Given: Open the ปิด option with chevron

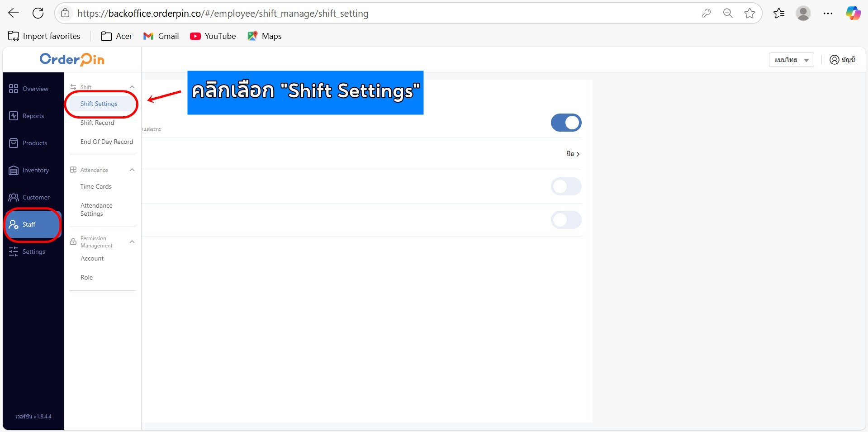Looking at the screenshot, I should (573, 154).
